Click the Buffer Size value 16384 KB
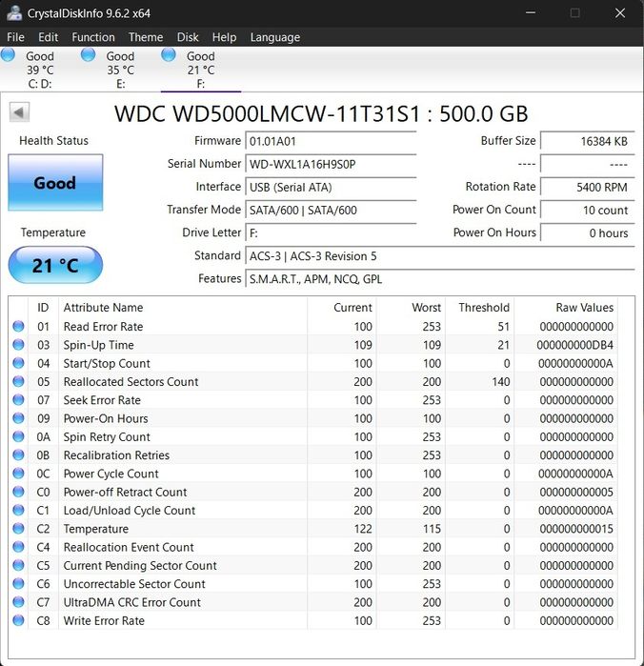644x666 pixels. 588,141
